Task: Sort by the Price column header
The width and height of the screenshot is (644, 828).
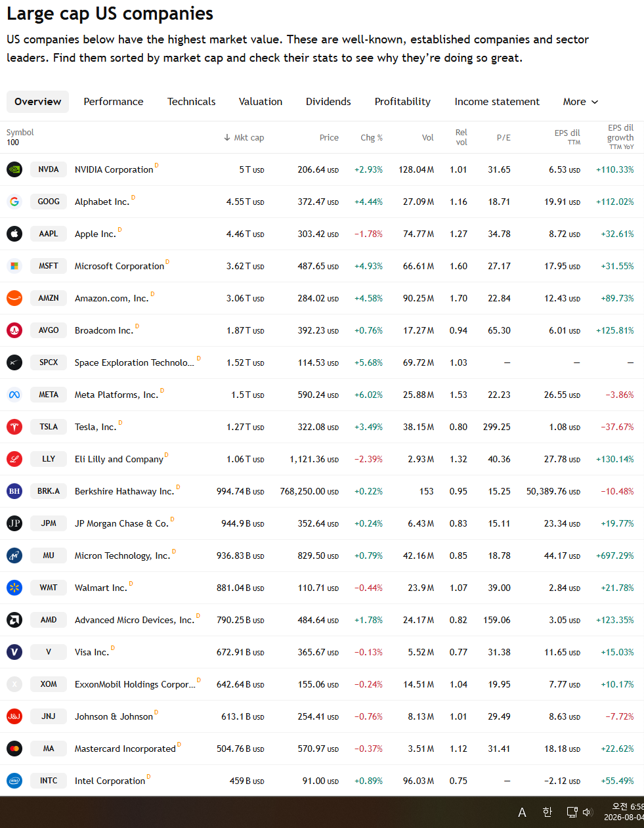Action: [329, 138]
